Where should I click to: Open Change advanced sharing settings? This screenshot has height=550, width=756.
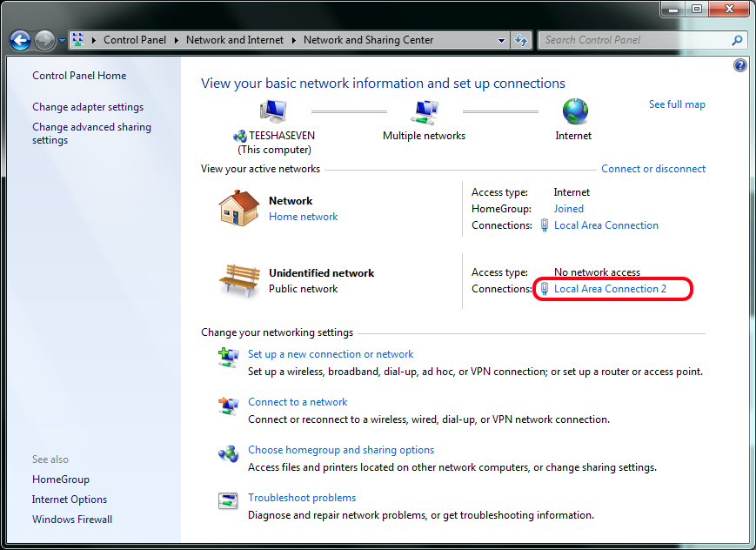(91, 133)
